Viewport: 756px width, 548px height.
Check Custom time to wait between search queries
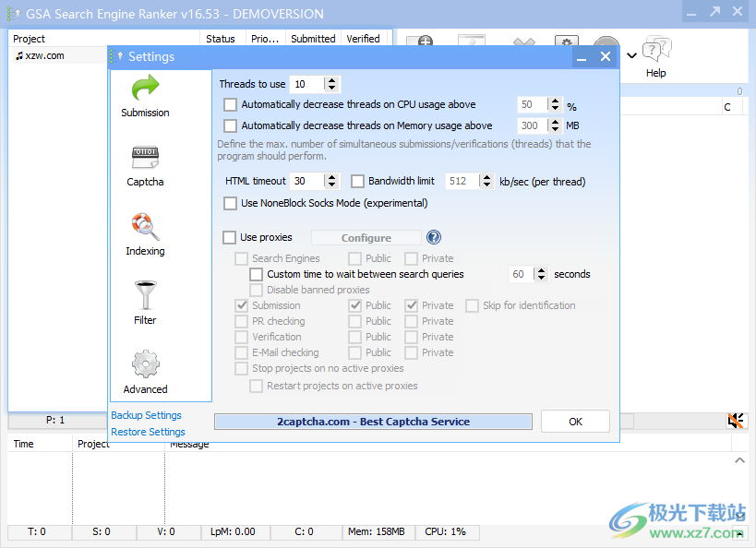[x=256, y=274]
